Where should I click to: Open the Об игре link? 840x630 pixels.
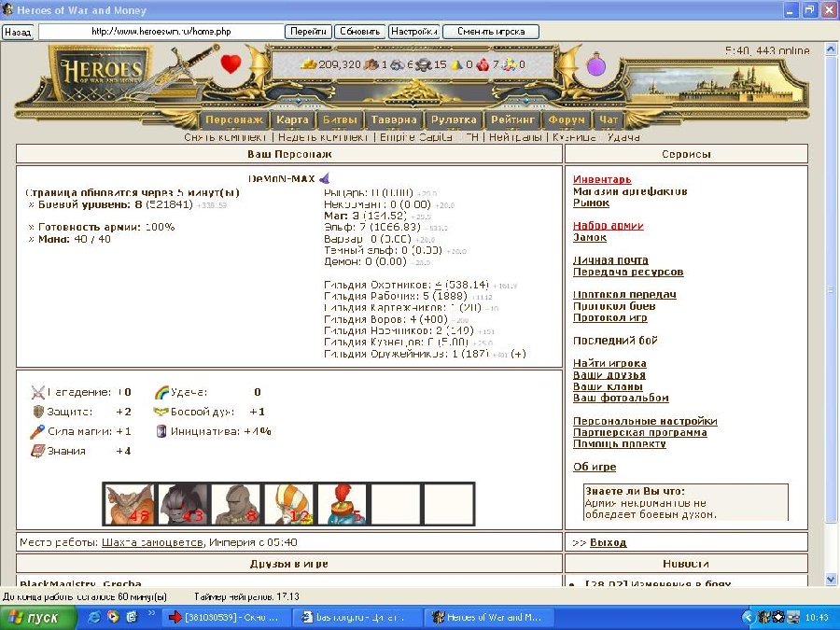(x=595, y=467)
